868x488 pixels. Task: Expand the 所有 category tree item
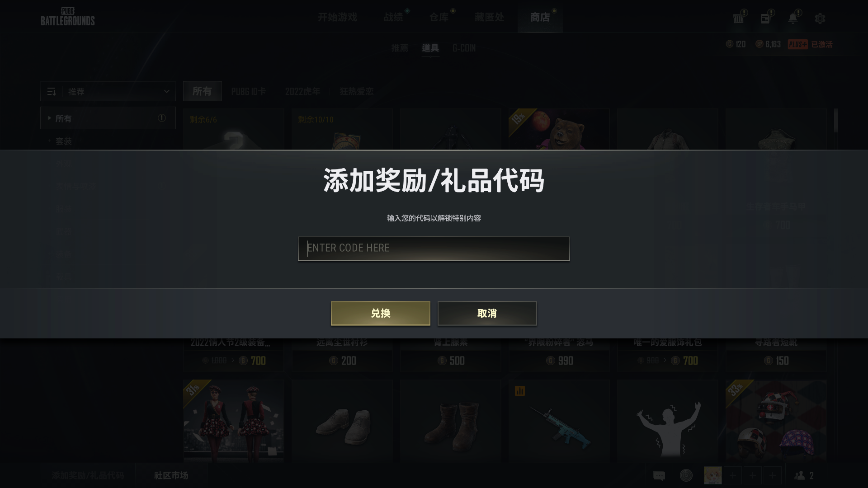tap(108, 118)
